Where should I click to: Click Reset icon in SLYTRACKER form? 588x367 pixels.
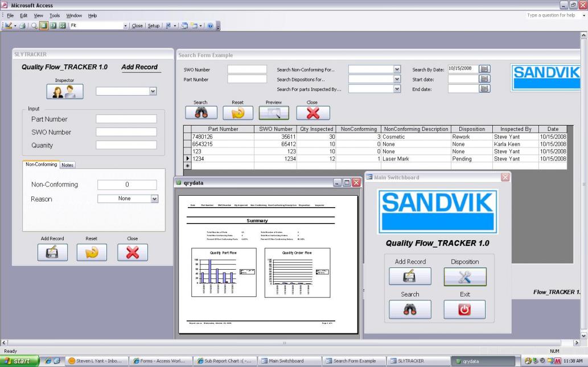pos(92,252)
